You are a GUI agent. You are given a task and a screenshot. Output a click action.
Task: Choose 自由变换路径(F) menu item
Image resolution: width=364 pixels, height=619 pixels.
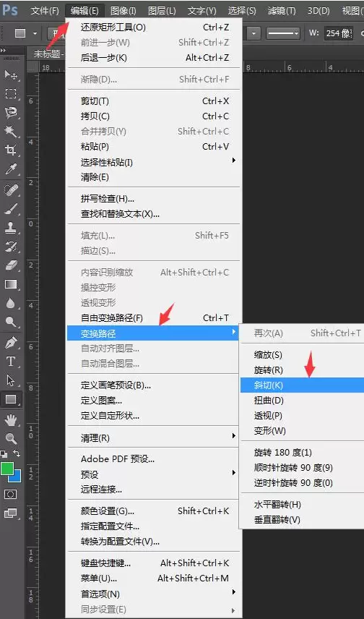[x=154, y=317]
